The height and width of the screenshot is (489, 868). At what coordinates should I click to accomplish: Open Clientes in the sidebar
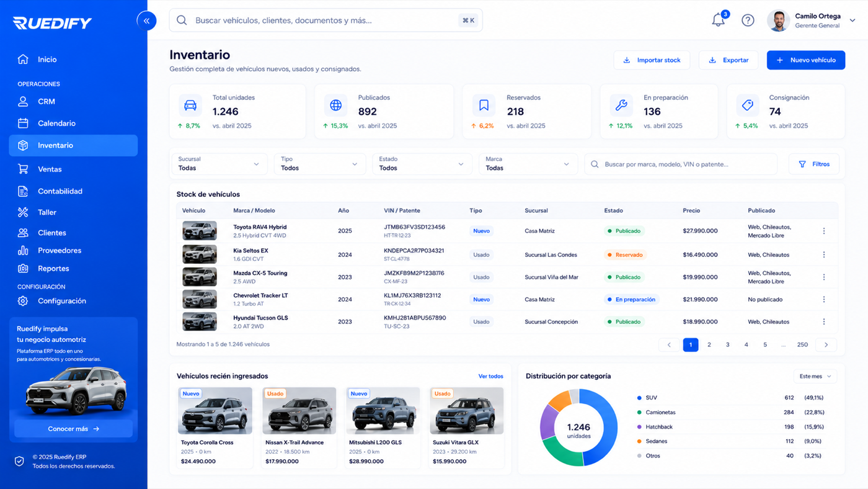pos(73,233)
